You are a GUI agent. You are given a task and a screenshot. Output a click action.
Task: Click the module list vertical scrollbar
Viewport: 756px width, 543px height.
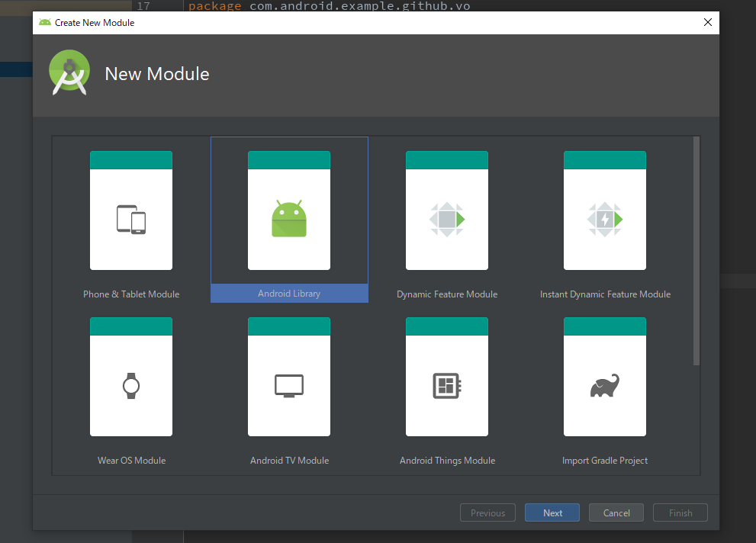coord(696,252)
